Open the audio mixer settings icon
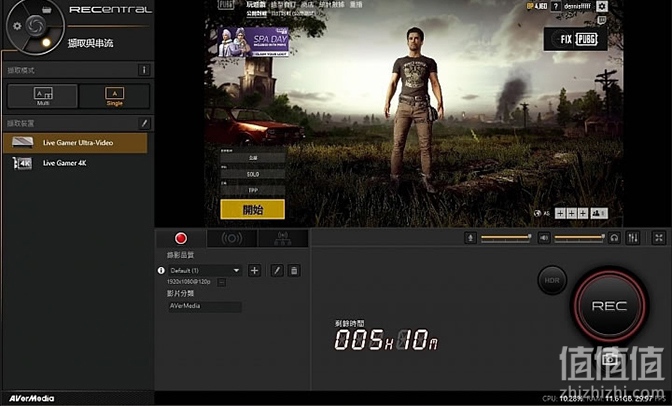The height and width of the screenshot is (406, 672). tap(633, 238)
